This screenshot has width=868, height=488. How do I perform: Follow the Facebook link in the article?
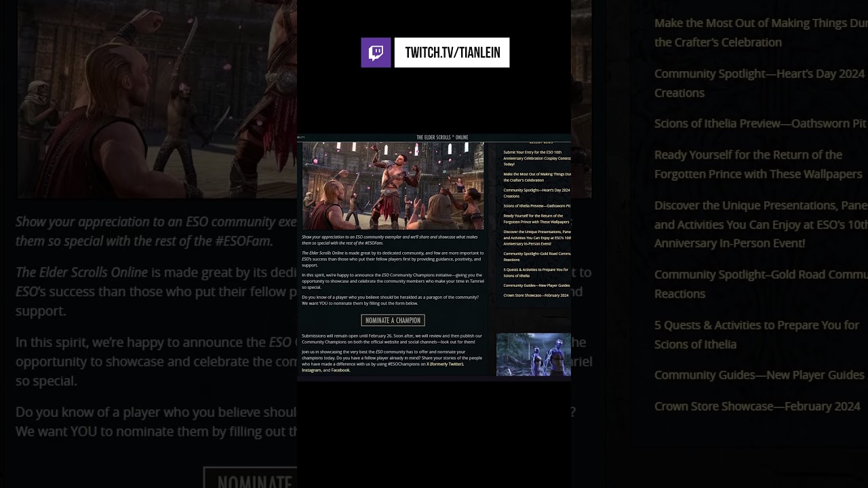340,370
